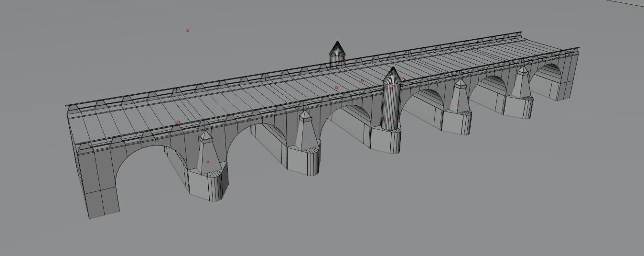
Task: Pick the origin dot on the leftmost pier buttress
Action: tap(208, 163)
